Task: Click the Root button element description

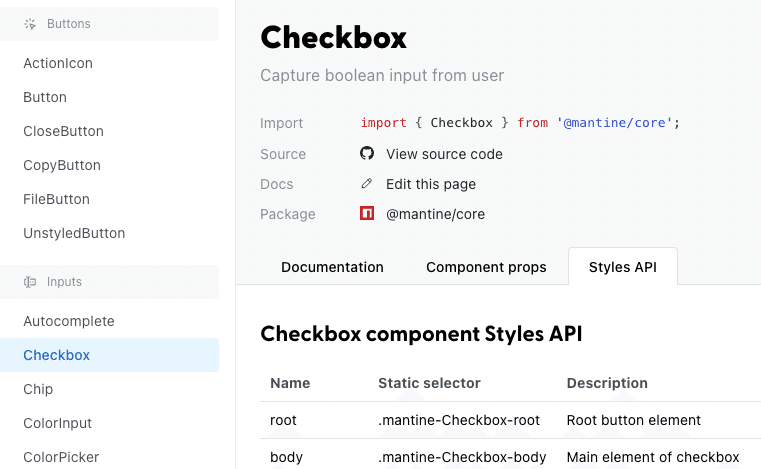Action: point(634,420)
